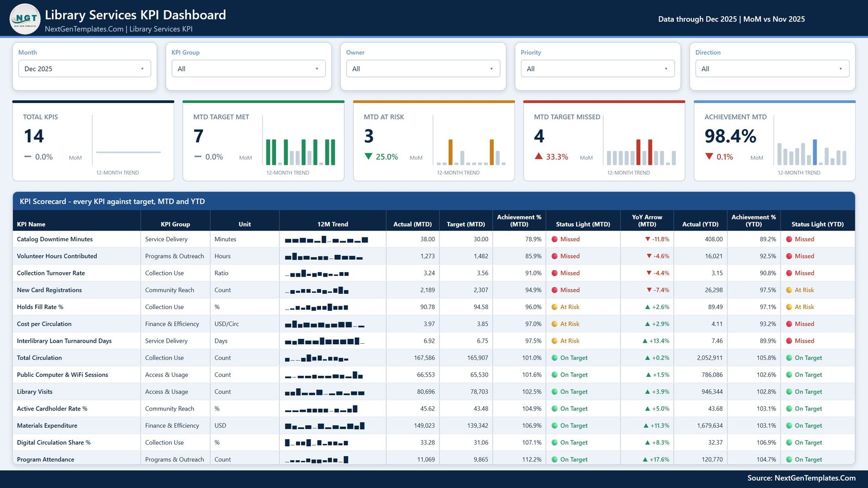Click the amber MTD status light for Cost per Circulation
Screen dimensions: 868x488
pos(555,324)
